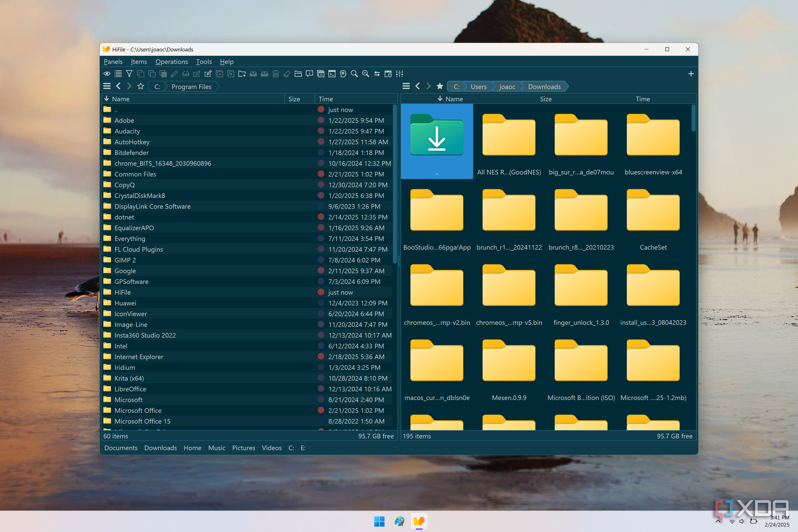798x532 pixels.
Task: Sort left panel by Name header
Action: (x=121, y=99)
